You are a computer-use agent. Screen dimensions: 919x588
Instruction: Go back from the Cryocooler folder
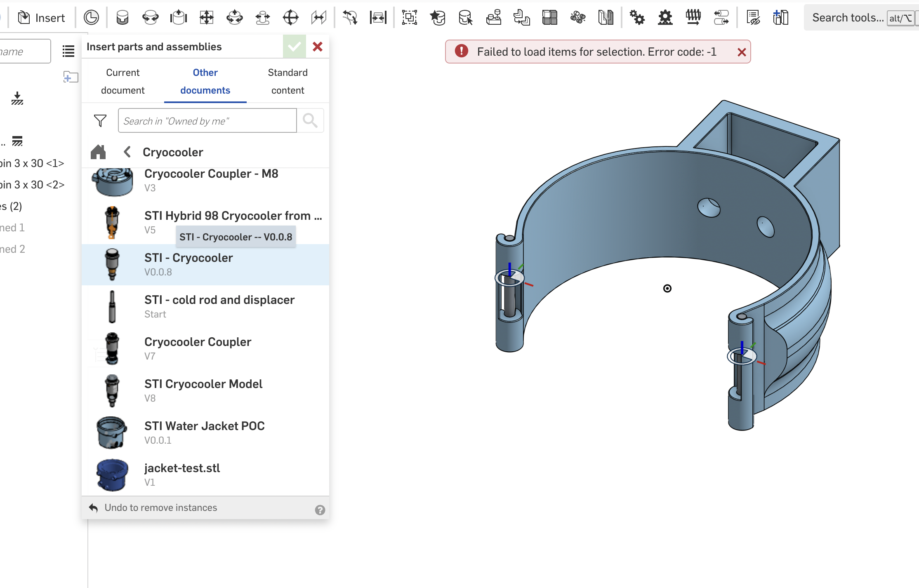point(127,152)
